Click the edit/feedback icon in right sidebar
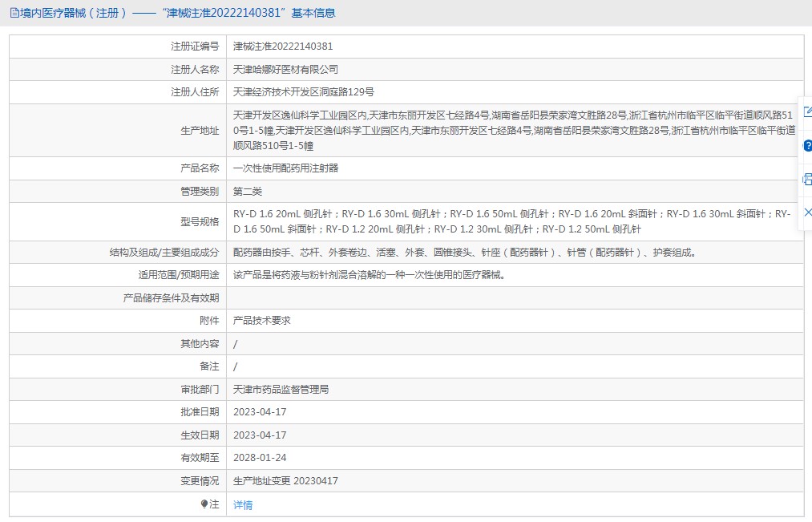The width and height of the screenshot is (812, 522). (807, 111)
